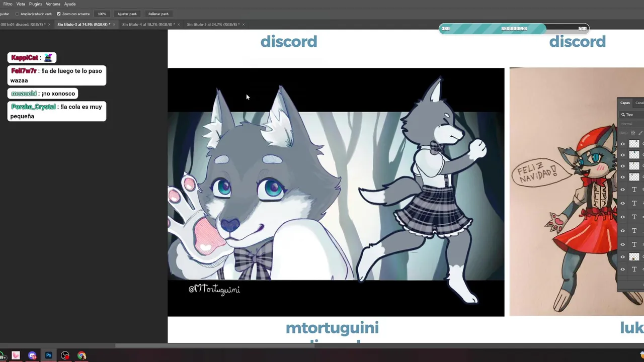Image resolution: width=644 pixels, height=362 pixels.
Task: Toggle visibility of the third layer from top
Action: pyautogui.click(x=622, y=166)
